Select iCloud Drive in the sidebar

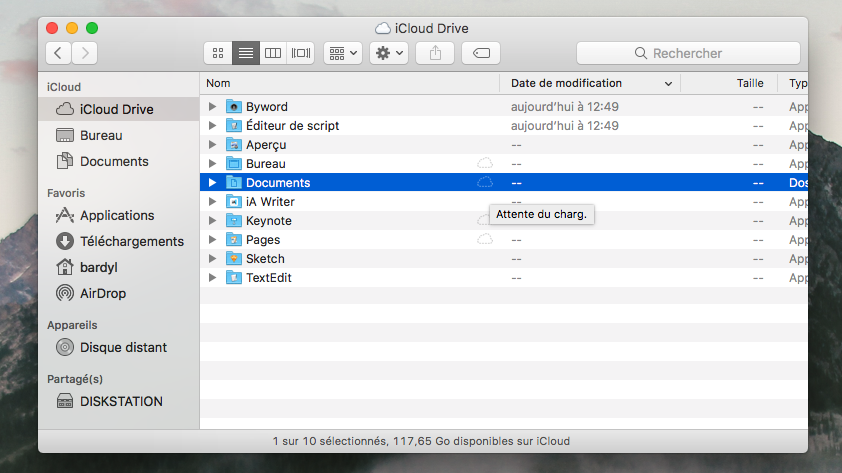[119, 109]
